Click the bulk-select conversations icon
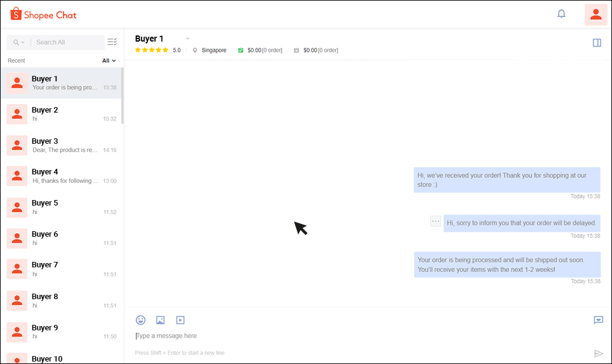Viewport: 612px width, 364px height. [x=111, y=42]
